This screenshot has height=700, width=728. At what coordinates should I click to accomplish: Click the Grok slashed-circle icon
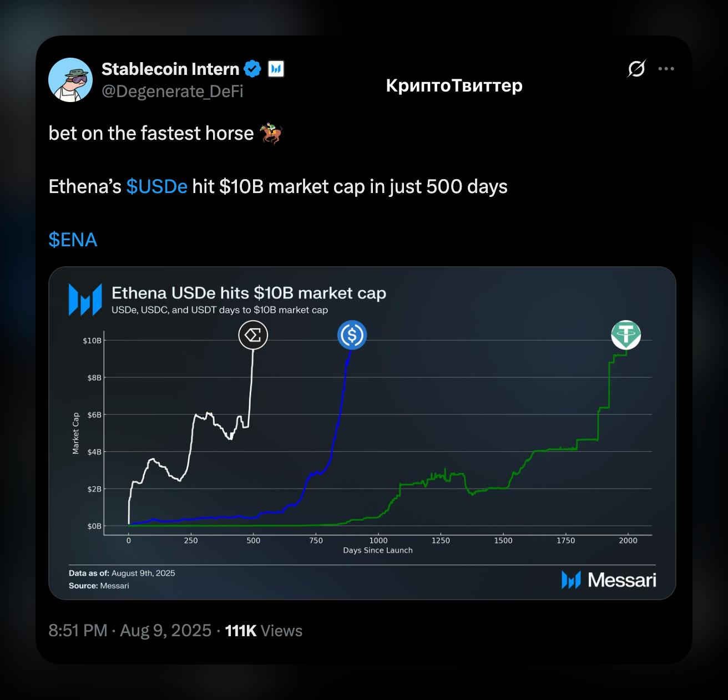pos(636,69)
